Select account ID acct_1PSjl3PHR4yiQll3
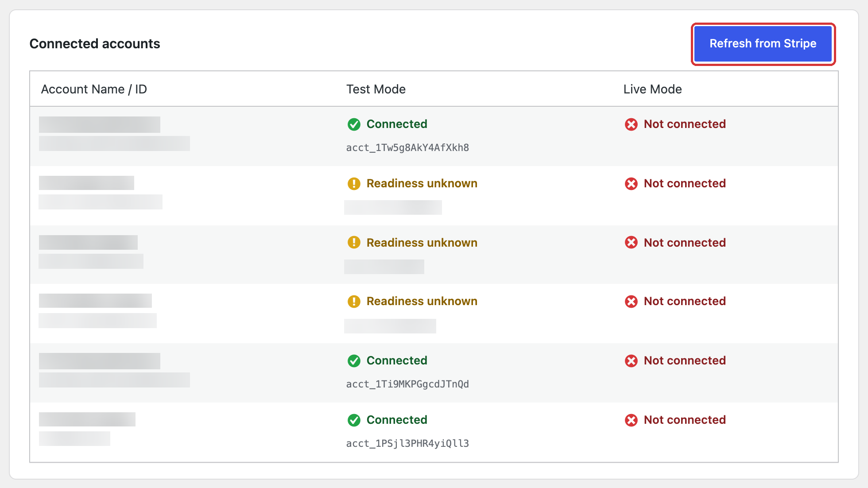This screenshot has height=488, width=868. [x=407, y=444]
